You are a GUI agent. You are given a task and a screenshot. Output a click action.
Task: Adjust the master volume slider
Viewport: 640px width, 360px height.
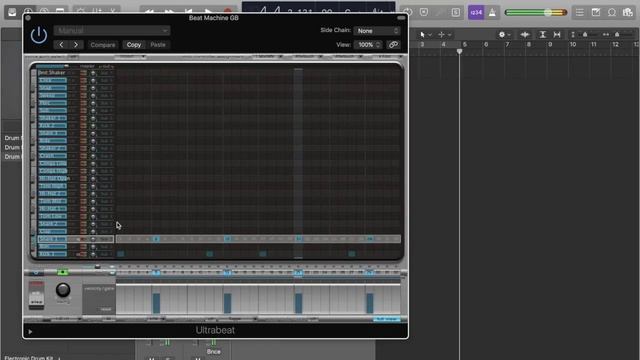coord(536,13)
